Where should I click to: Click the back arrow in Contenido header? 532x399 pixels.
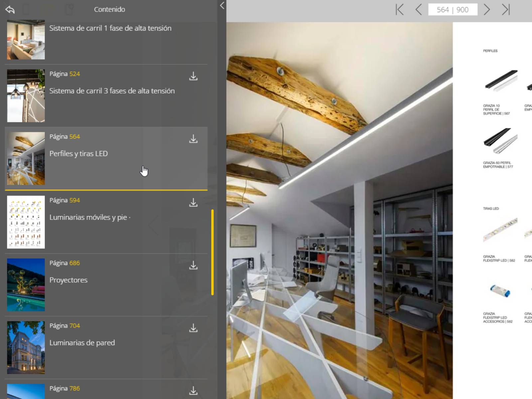pyautogui.click(x=10, y=10)
